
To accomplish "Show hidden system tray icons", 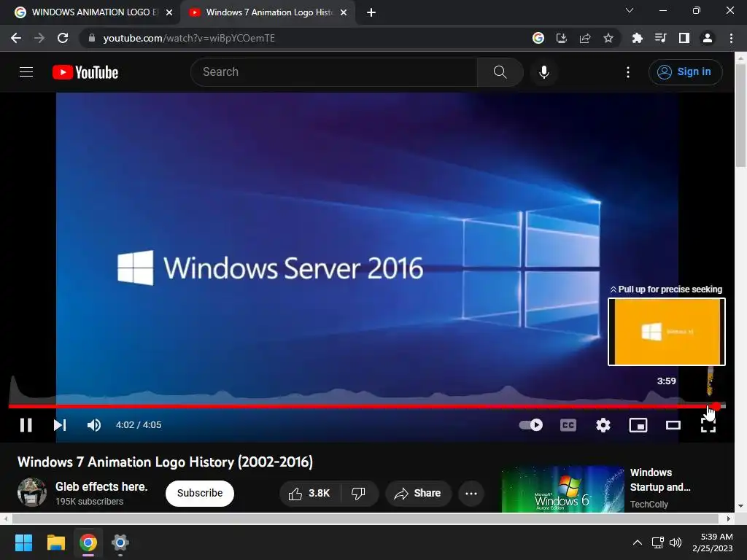I will 637,542.
